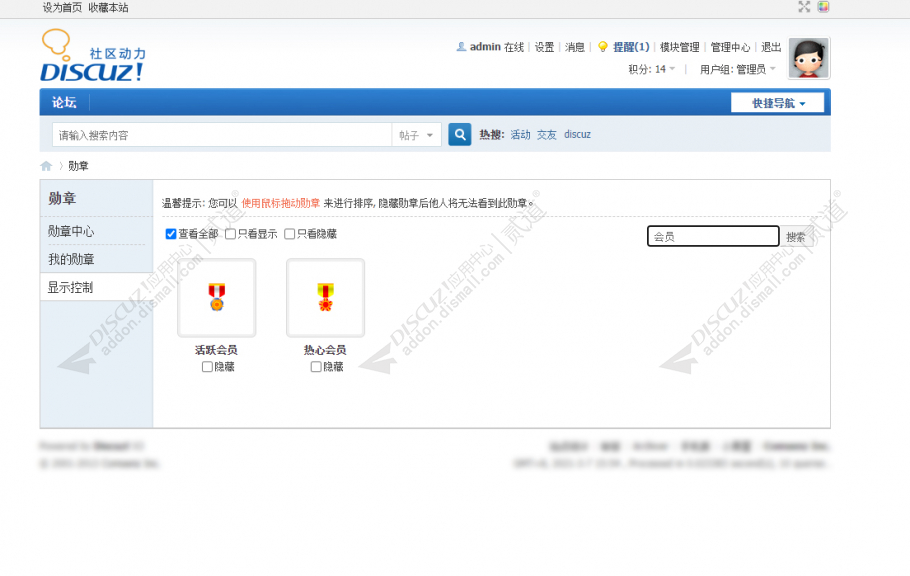Click the 搜索 medal search button

click(796, 237)
